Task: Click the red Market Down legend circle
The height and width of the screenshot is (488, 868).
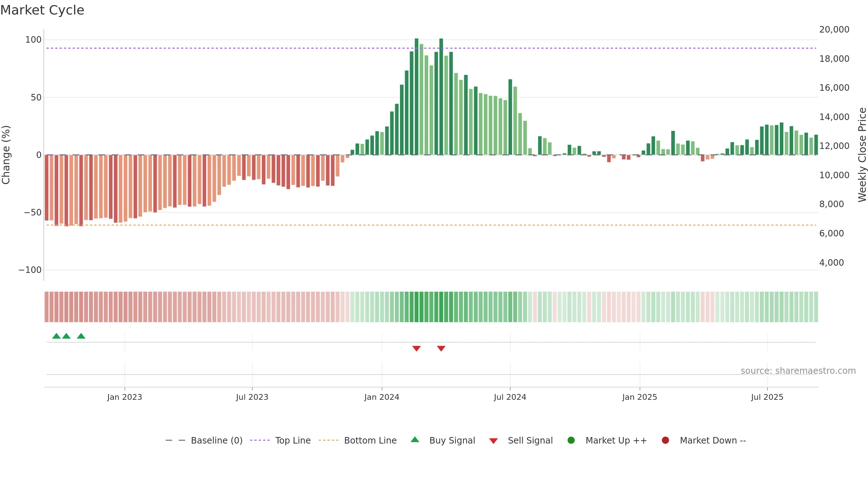Action: point(665,440)
